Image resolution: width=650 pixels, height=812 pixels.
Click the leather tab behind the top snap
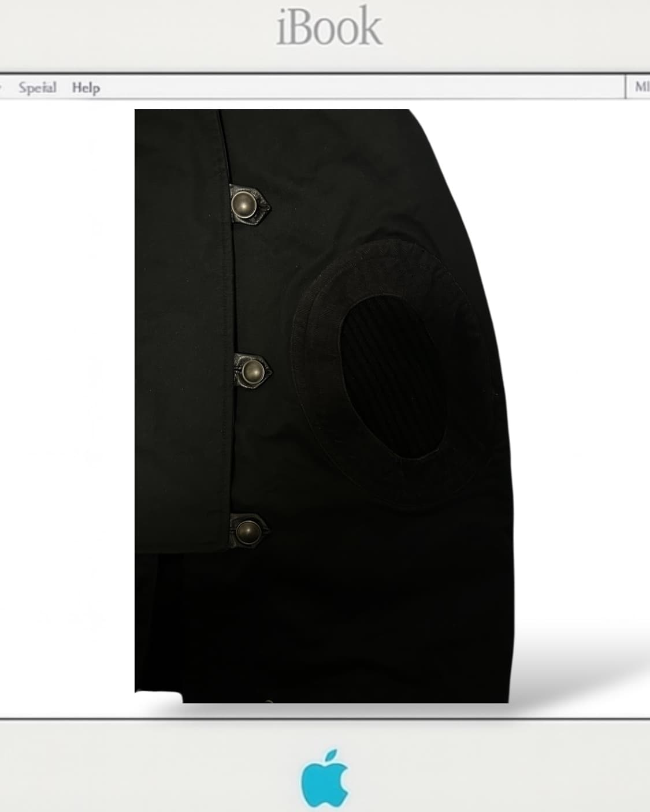pos(262,204)
